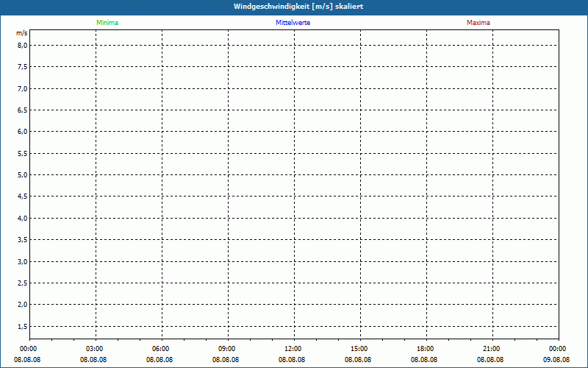Click the 08.08.08 date under 21:00

click(x=490, y=360)
